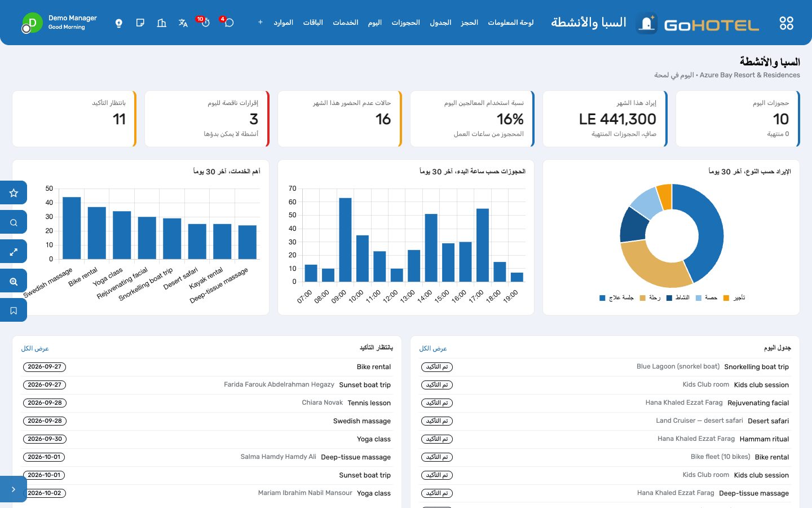Image resolution: width=812 pixels, height=508 pixels.
Task: Open the language translate icon
Action: pyautogui.click(x=183, y=23)
